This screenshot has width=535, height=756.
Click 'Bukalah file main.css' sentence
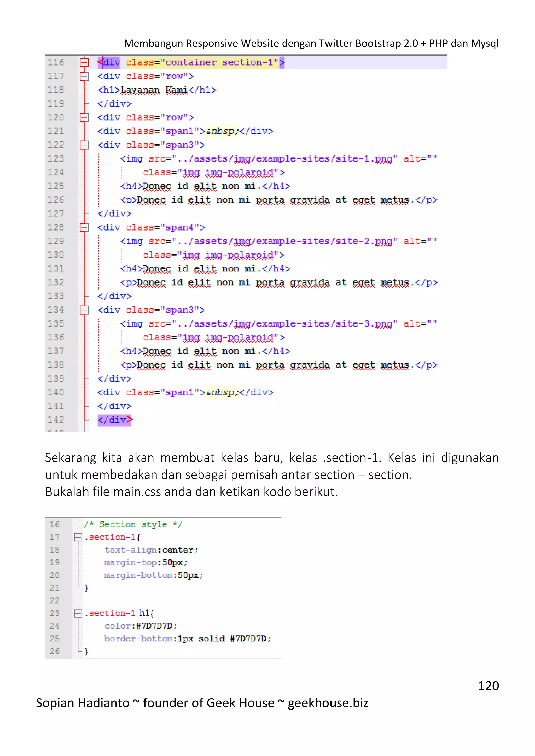191,492
